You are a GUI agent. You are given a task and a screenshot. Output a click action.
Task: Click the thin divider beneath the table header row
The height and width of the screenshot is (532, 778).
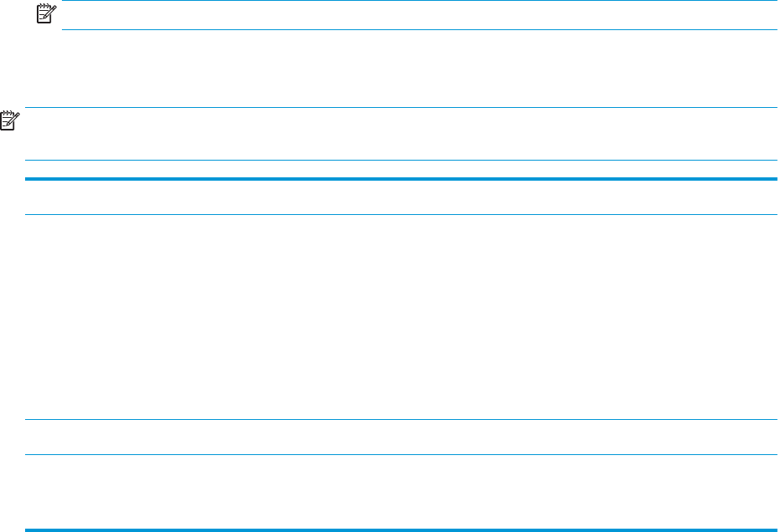[401, 214]
